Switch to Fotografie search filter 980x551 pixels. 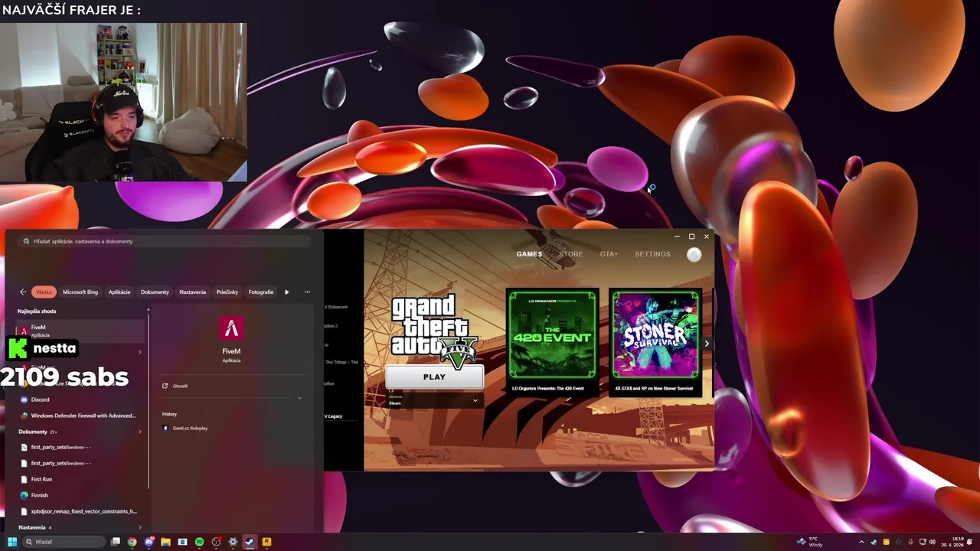click(x=260, y=292)
